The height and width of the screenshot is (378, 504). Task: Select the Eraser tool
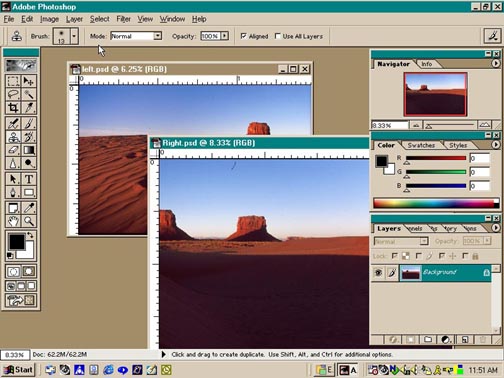(x=13, y=150)
